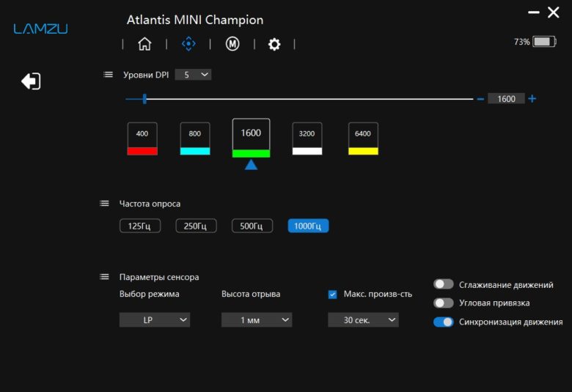
Task: Open the Macro (M) tab icon
Action: click(x=232, y=44)
